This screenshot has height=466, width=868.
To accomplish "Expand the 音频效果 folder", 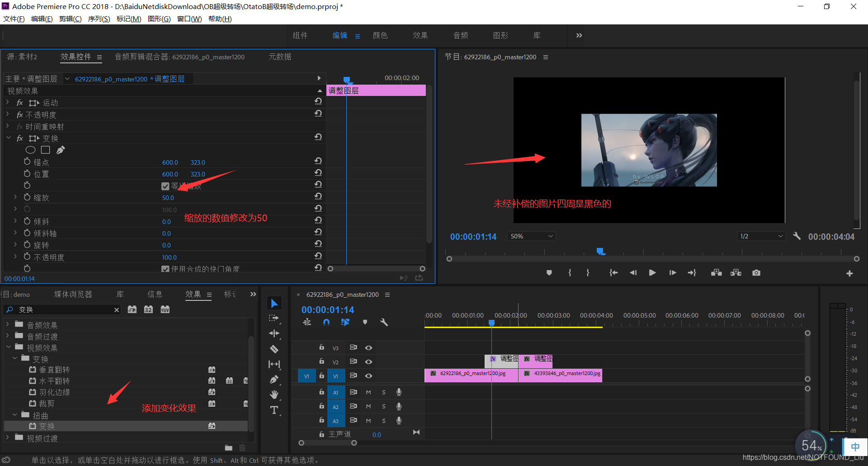I will (x=8, y=324).
